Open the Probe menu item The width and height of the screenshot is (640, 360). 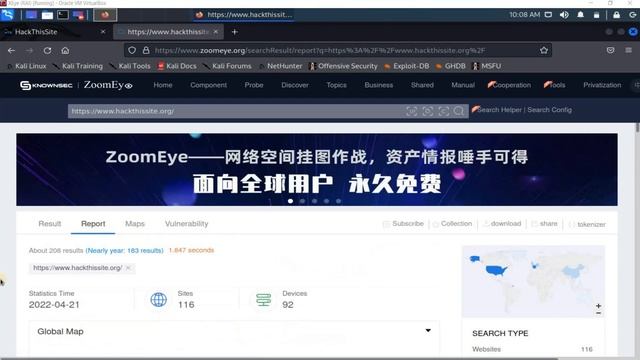pos(254,85)
